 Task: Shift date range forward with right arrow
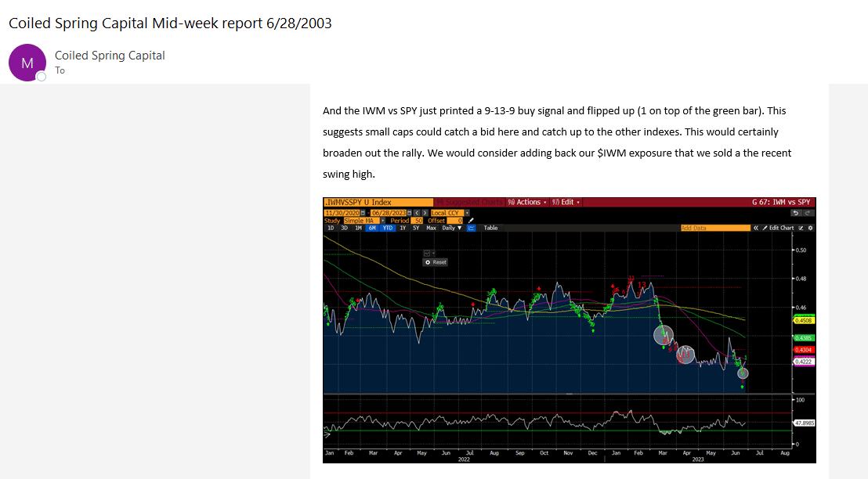point(425,213)
